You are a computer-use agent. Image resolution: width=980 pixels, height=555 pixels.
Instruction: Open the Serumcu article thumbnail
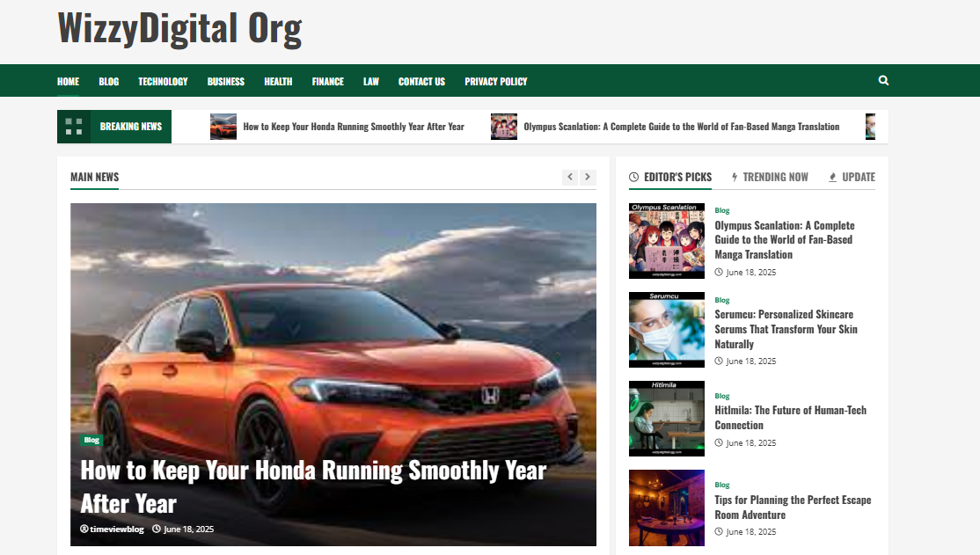coord(666,329)
